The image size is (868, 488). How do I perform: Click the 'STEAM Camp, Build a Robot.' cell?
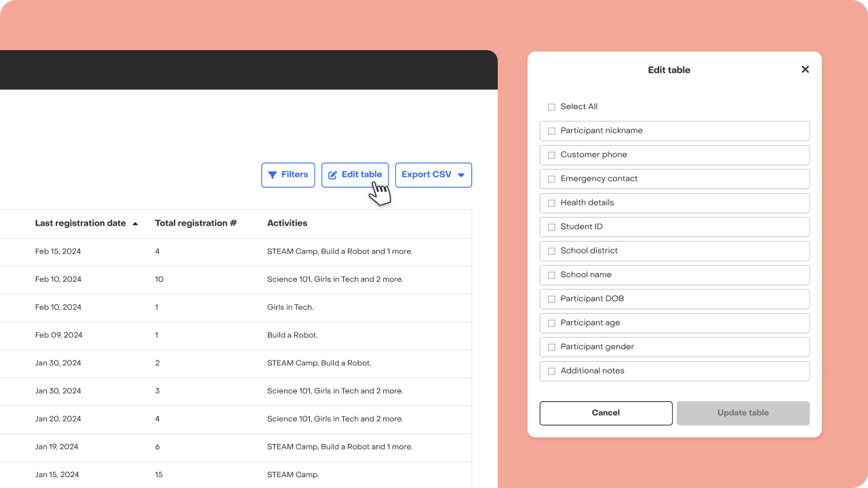(319, 363)
